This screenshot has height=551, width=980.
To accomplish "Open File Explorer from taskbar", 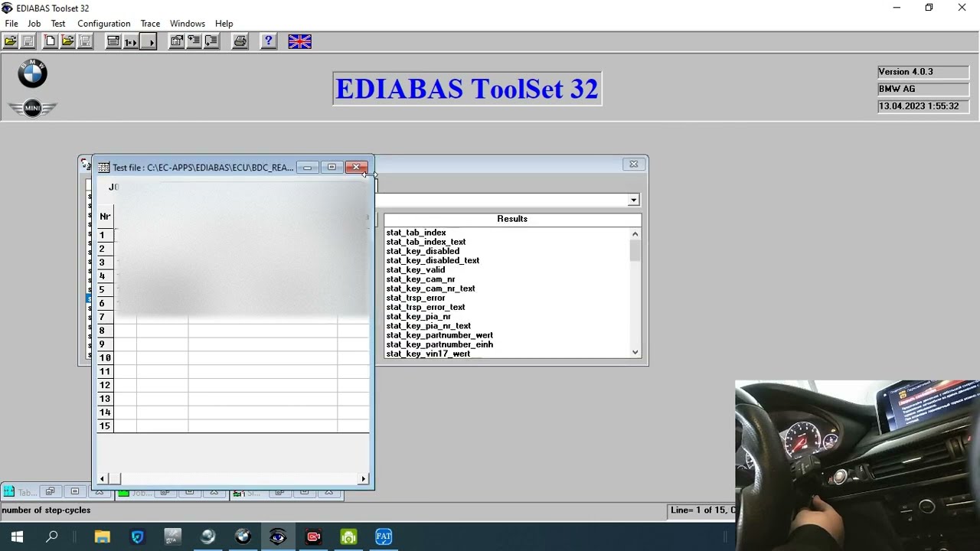I will pos(102,537).
